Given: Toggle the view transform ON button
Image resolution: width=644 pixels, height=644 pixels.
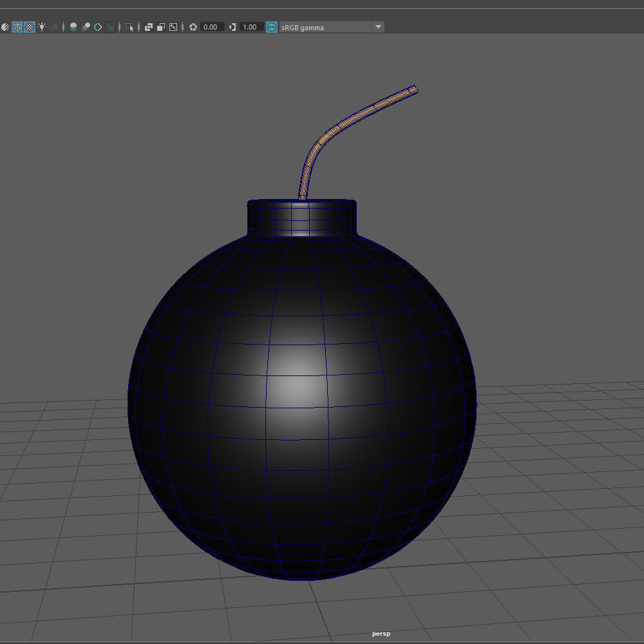Looking at the screenshot, I should [272, 27].
